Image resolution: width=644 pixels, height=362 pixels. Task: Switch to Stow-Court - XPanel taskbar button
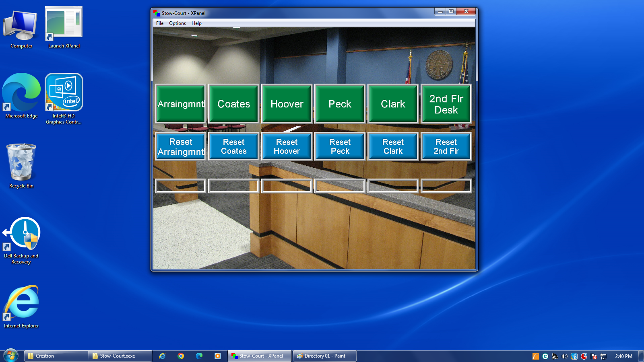[260, 356]
